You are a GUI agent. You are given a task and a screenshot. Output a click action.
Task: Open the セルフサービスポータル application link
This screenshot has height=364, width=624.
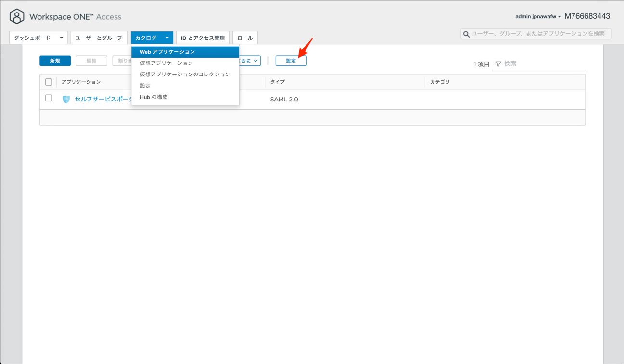[x=103, y=99]
